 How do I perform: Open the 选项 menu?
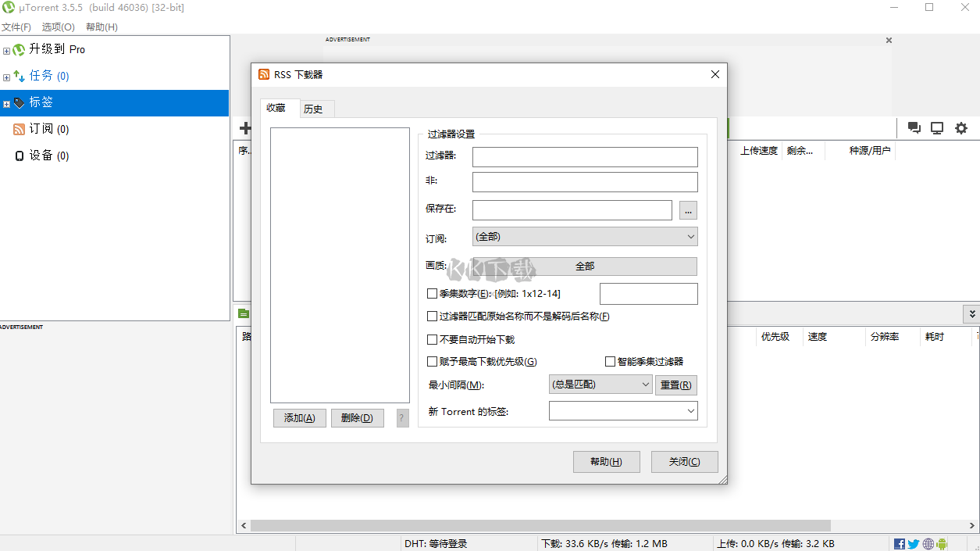[x=57, y=26]
